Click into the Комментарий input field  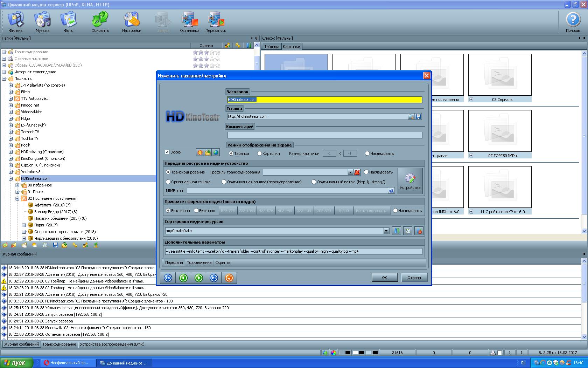[324, 135]
